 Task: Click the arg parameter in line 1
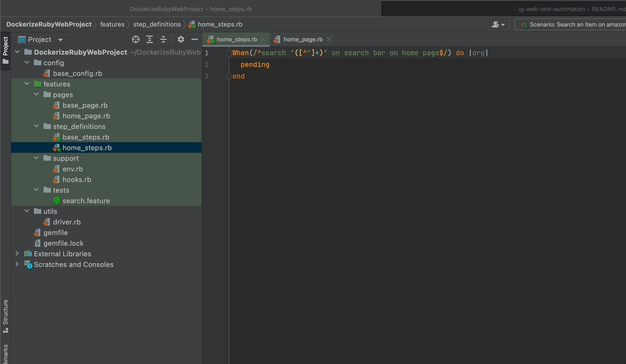(x=479, y=53)
